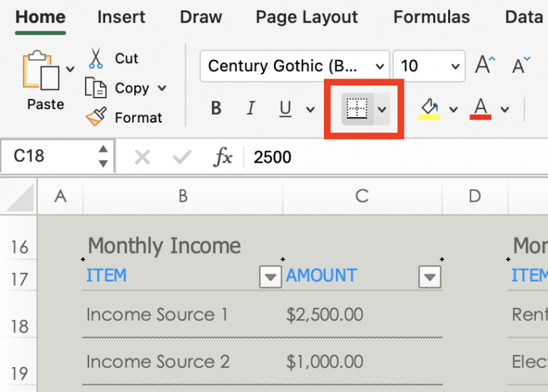Switch to the Formulas tab
Screen dimensions: 548x392
tap(432, 17)
